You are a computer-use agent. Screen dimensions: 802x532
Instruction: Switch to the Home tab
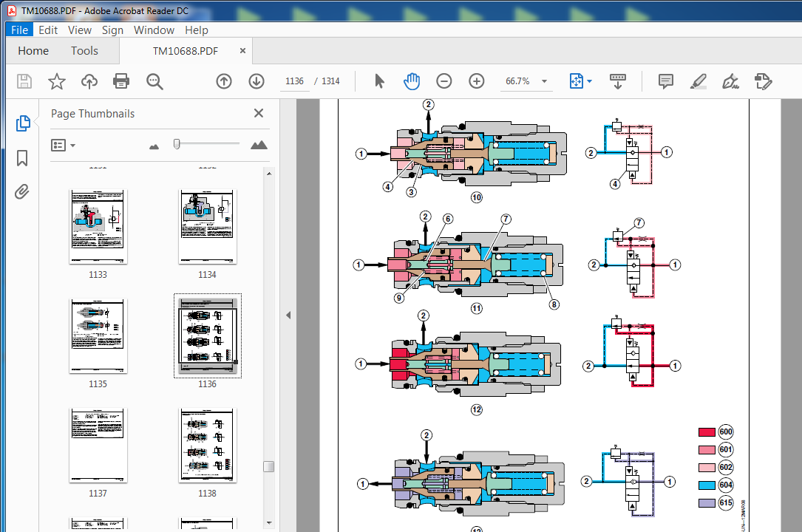[x=33, y=50]
